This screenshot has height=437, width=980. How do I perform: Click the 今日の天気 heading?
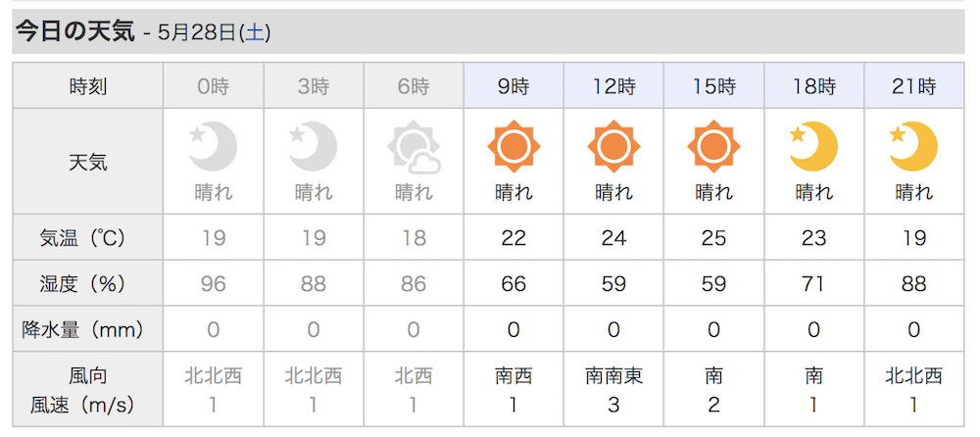[75, 31]
